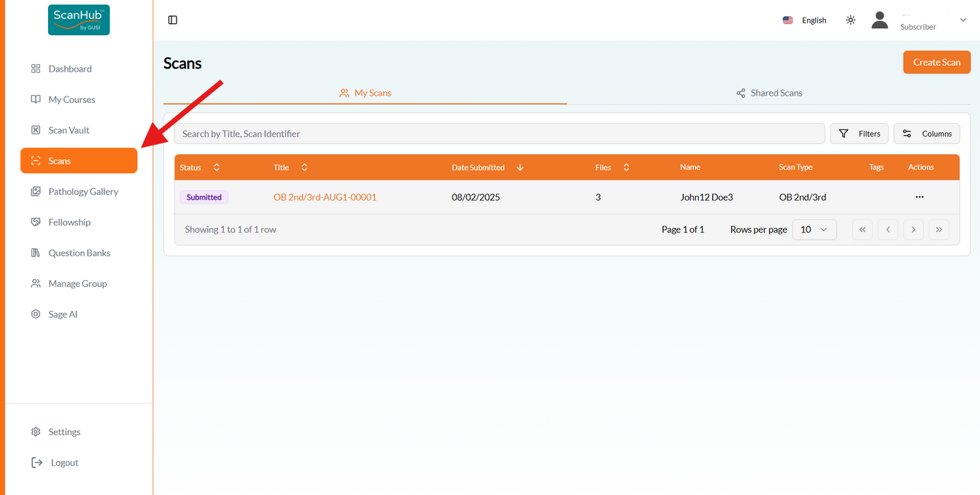The image size is (980, 495).
Task: Open the English language selector
Action: tap(805, 20)
